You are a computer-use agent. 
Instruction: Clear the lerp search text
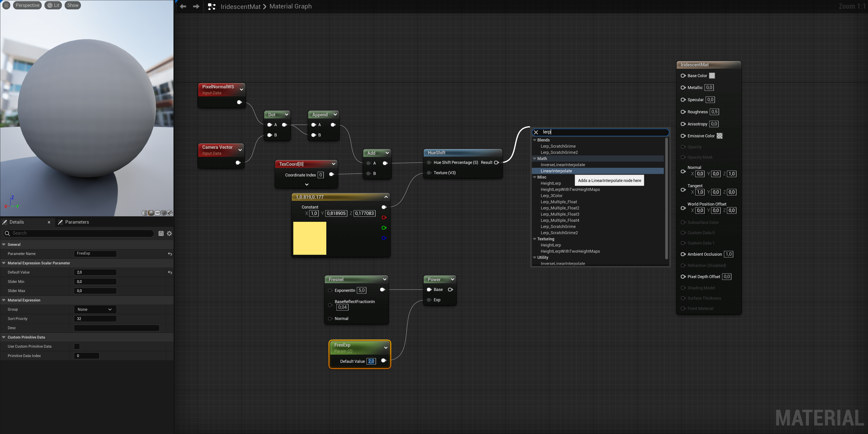pyautogui.click(x=536, y=132)
